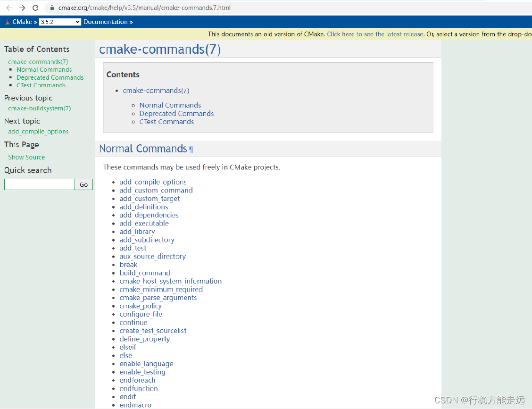
Task: Open the CMake breadcrumb link
Action: pyautogui.click(x=22, y=22)
